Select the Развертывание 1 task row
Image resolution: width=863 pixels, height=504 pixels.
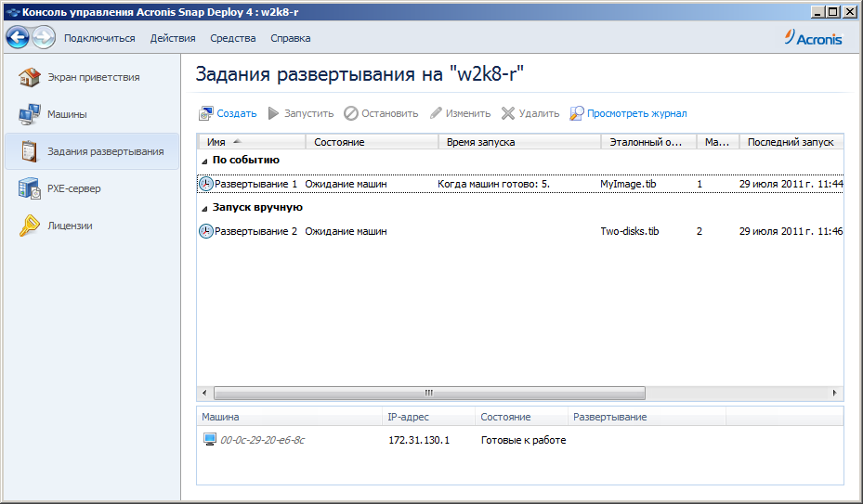coord(520,184)
